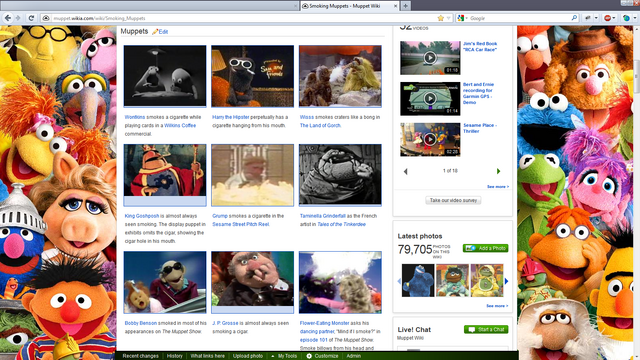Click the Start a Chat button
Image resolution: width=640 pixels, height=360 pixels.
486,329
